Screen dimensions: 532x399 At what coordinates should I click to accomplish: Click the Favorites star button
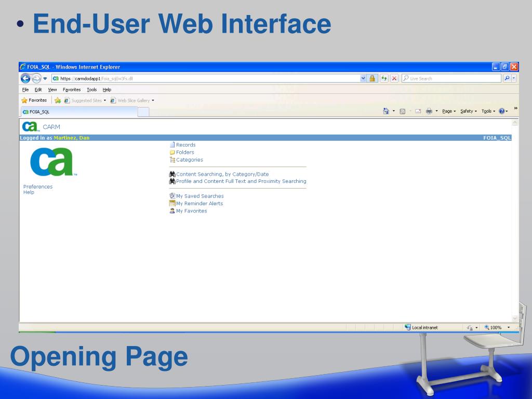[34, 100]
